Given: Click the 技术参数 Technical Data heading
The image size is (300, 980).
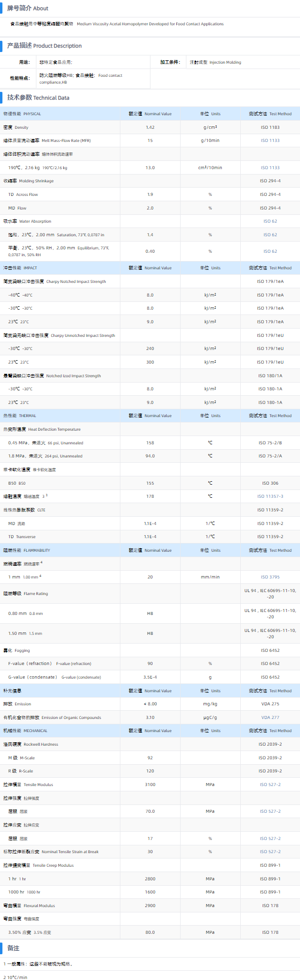Looking at the screenshot, I should (38, 98).
